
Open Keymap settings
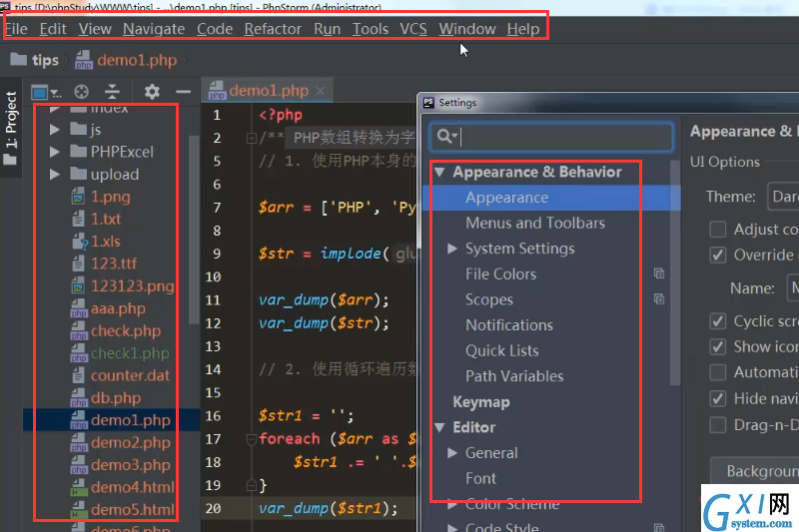coord(481,402)
